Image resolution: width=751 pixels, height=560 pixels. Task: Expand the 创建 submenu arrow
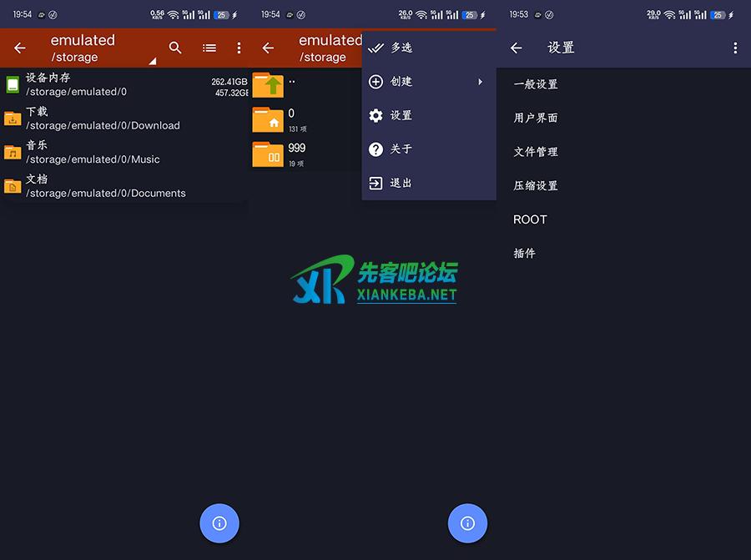click(480, 82)
